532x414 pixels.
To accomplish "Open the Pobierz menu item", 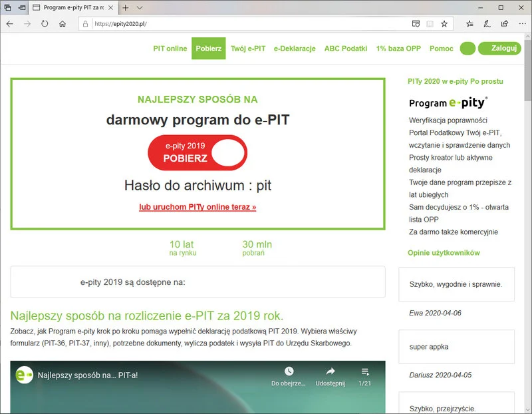I will pyautogui.click(x=209, y=49).
